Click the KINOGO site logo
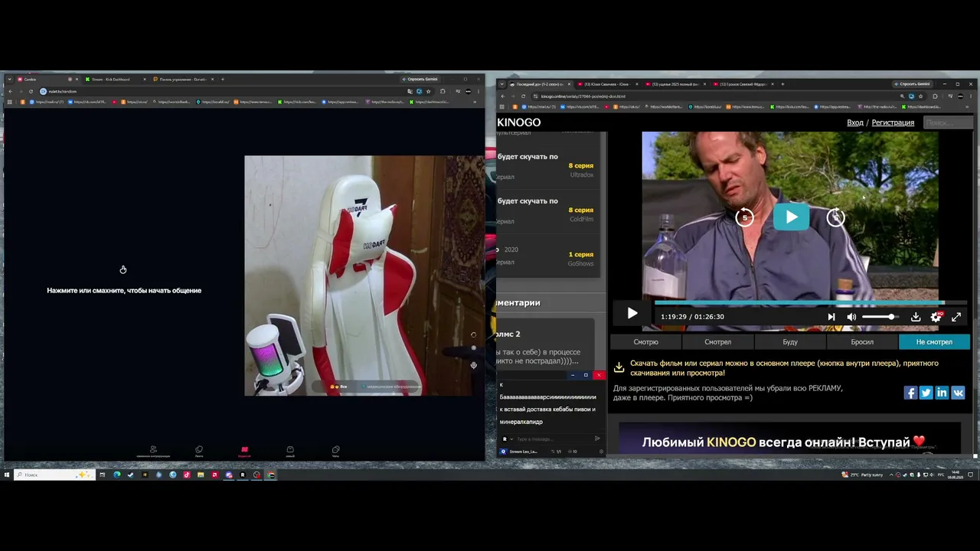This screenshot has height=551, width=980. (x=519, y=122)
